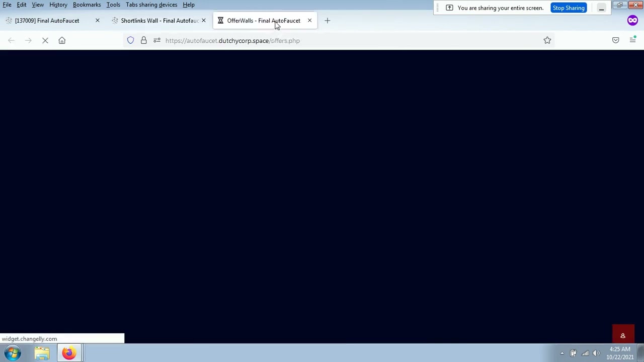This screenshot has height=362, width=644.
Task: Open the Tools menu
Action: pyautogui.click(x=113, y=5)
